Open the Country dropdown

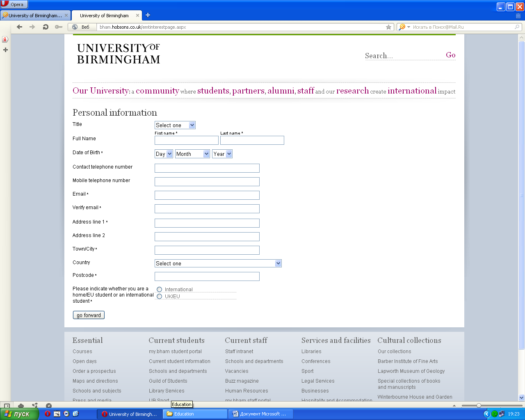point(218,263)
